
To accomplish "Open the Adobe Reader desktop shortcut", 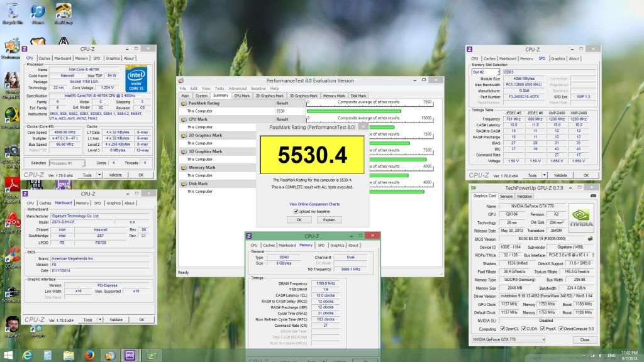I will click(x=12, y=190).
